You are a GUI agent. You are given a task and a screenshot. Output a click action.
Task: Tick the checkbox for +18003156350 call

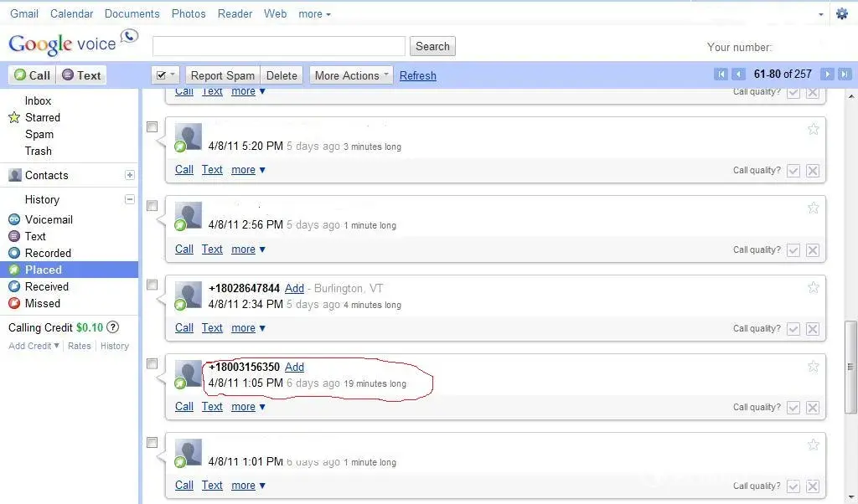pos(152,363)
